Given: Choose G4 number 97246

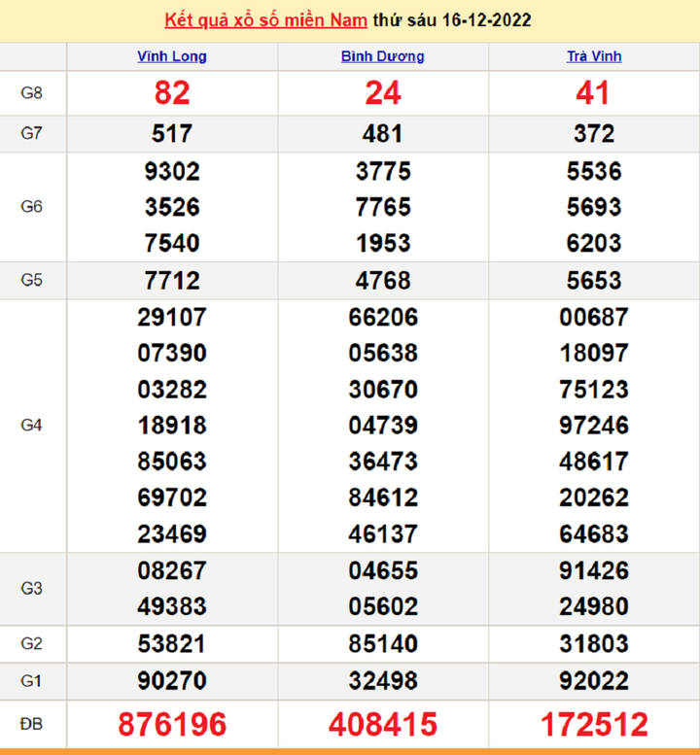Looking at the screenshot, I should pyautogui.click(x=594, y=426).
